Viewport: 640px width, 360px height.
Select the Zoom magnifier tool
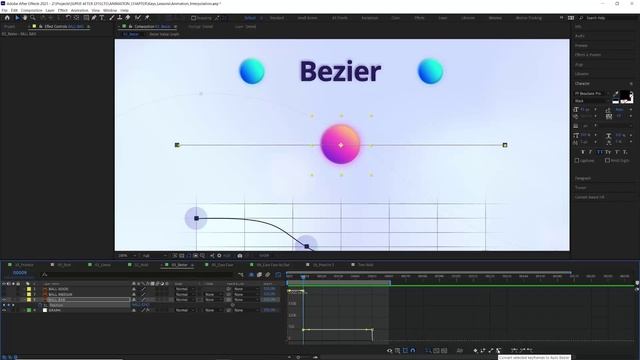coord(33,18)
